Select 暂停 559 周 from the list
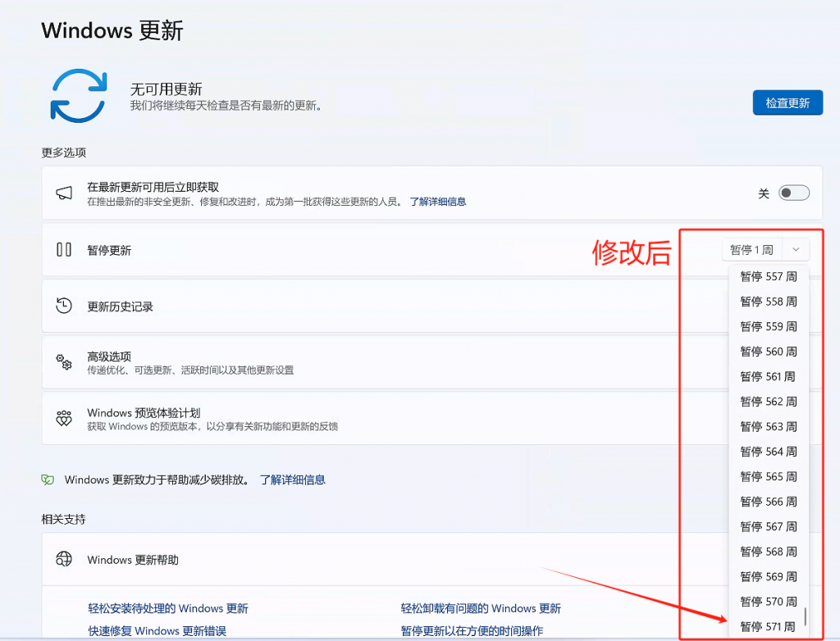This screenshot has height=641, width=840. [769, 327]
